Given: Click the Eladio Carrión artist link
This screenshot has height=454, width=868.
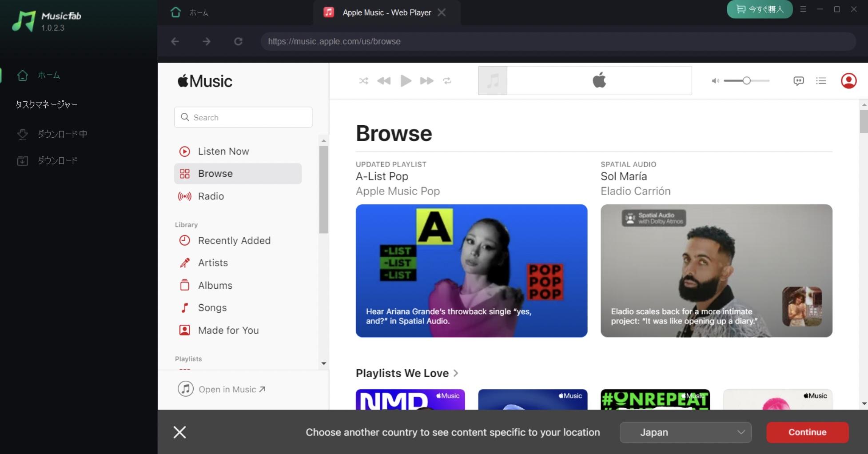Looking at the screenshot, I should (x=636, y=191).
